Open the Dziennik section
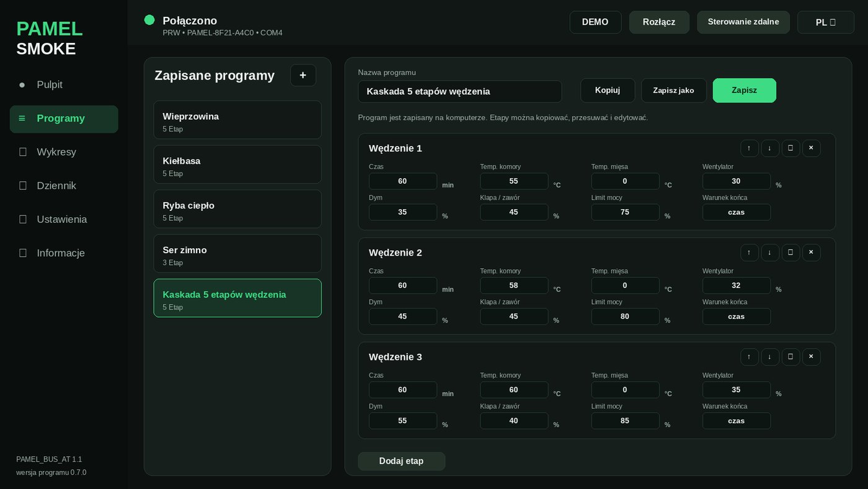The width and height of the screenshot is (868, 489). pyautogui.click(x=64, y=186)
